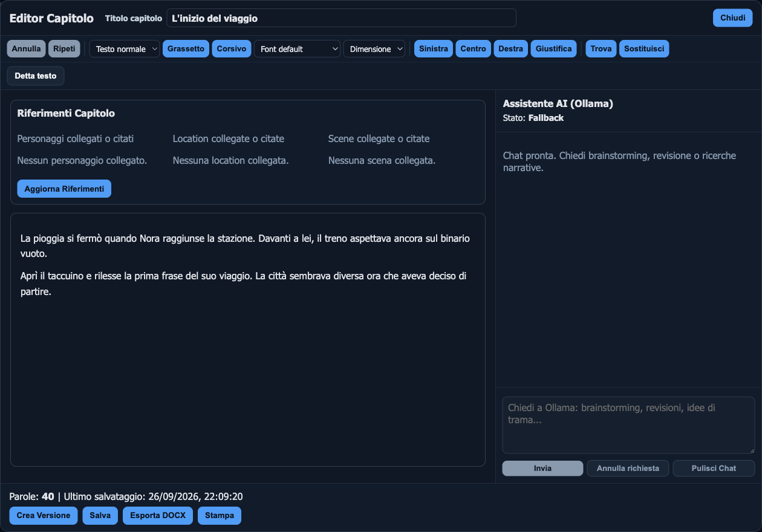
Task: Apply Grassetto bold formatting
Action: pos(186,49)
